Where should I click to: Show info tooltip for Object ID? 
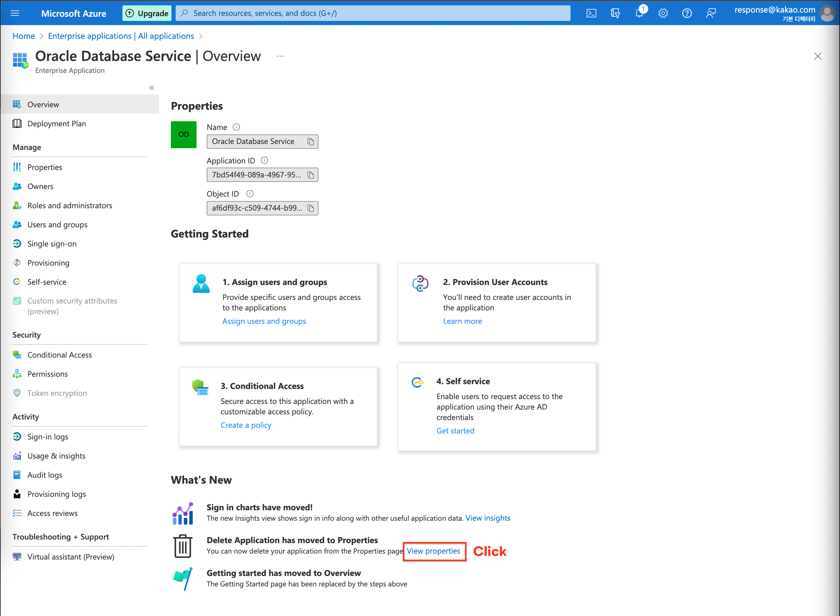(x=250, y=194)
